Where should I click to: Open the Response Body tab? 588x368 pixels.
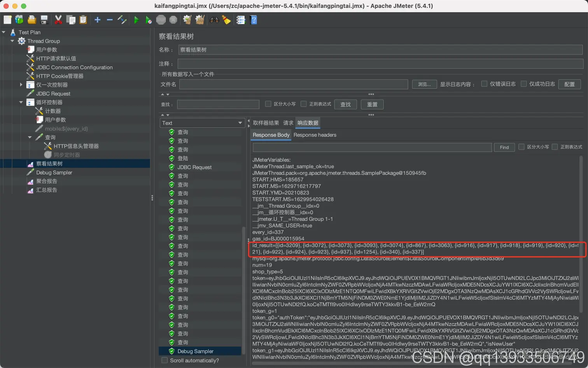(x=271, y=135)
